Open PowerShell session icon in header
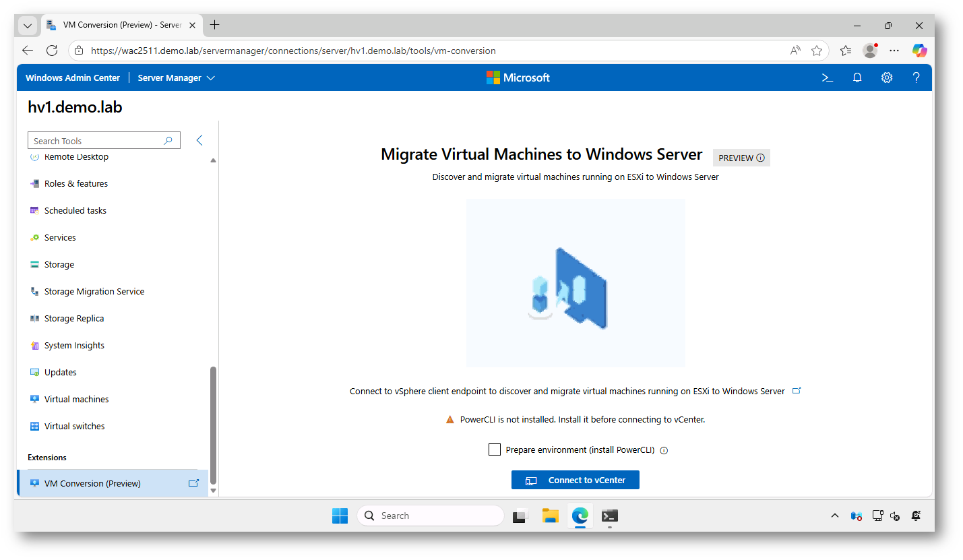 [x=828, y=77]
